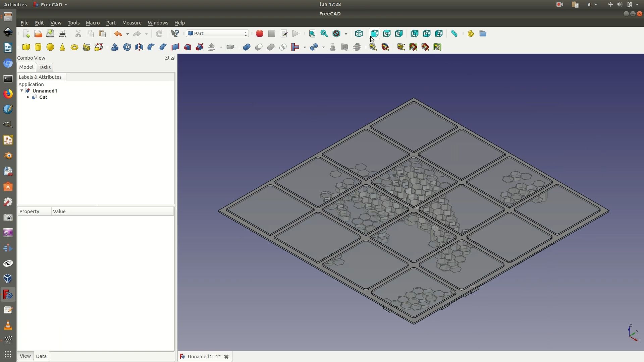
Task: Open the macro editor notepad icon
Action: [284, 34]
